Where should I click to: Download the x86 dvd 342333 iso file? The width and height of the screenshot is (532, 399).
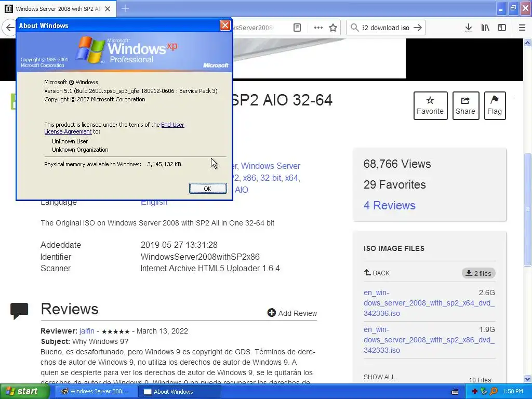[429, 340]
